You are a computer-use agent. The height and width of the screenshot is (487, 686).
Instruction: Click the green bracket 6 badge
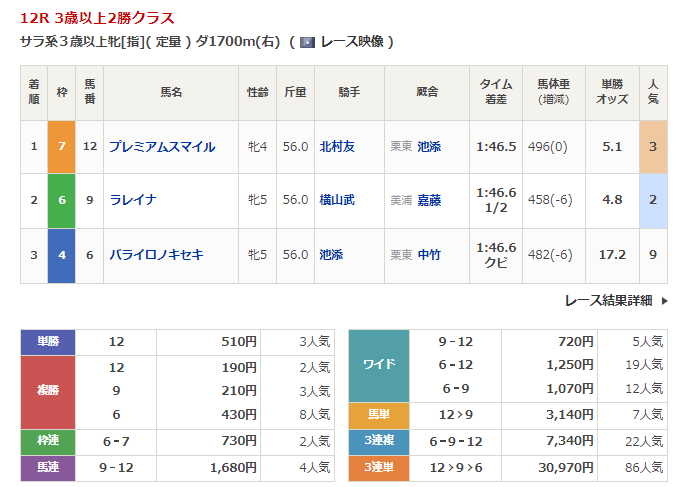[61, 200]
